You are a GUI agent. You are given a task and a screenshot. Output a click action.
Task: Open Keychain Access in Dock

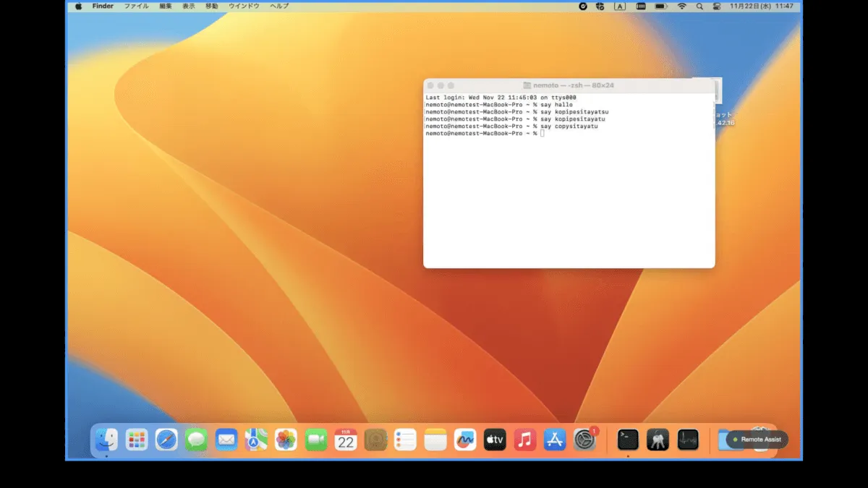point(658,439)
